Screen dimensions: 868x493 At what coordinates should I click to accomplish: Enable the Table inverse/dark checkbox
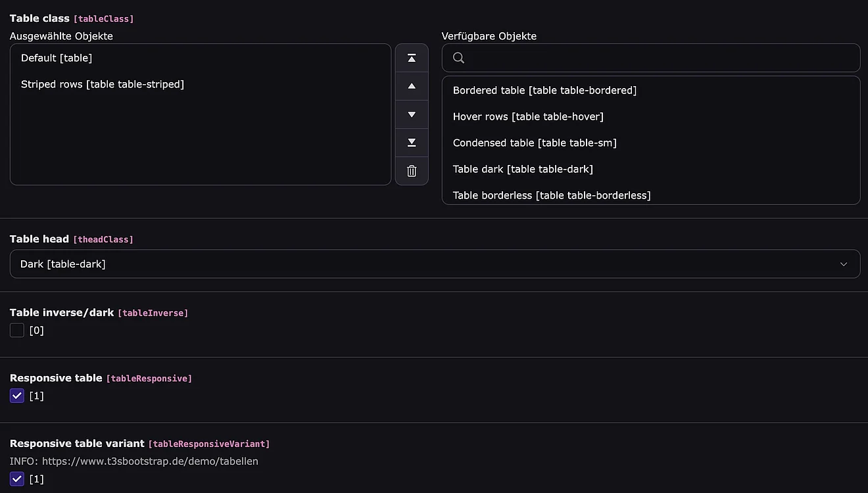pyautogui.click(x=17, y=330)
